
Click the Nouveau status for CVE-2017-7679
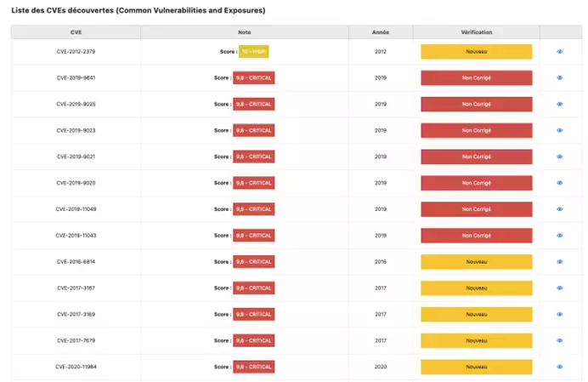[x=476, y=340]
